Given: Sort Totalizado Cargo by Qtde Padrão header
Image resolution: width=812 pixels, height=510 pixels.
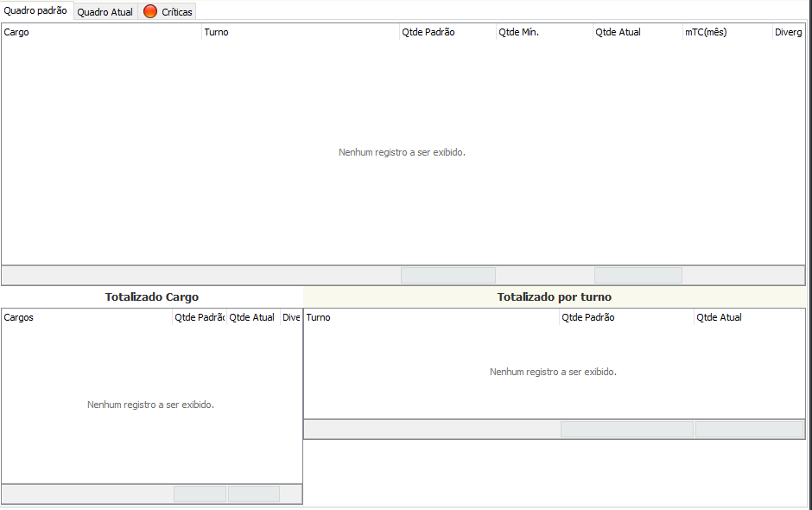Looking at the screenshot, I should click(x=199, y=317).
